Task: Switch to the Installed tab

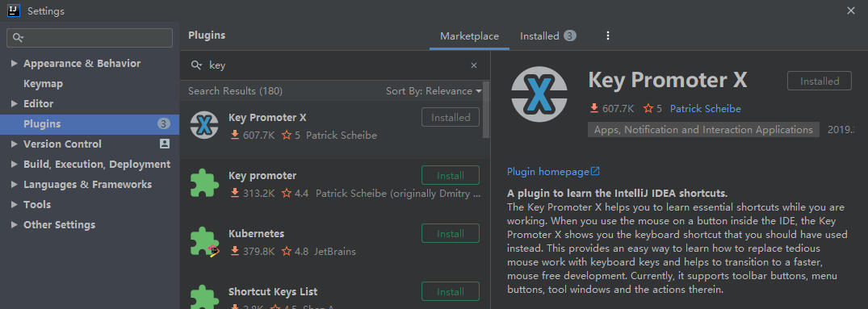Action: [x=548, y=36]
